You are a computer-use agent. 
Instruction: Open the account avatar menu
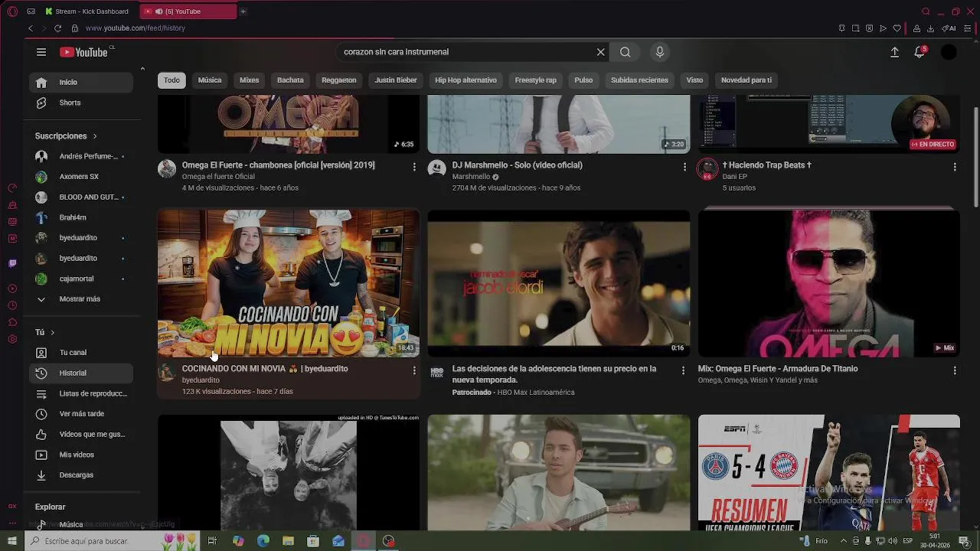949,52
